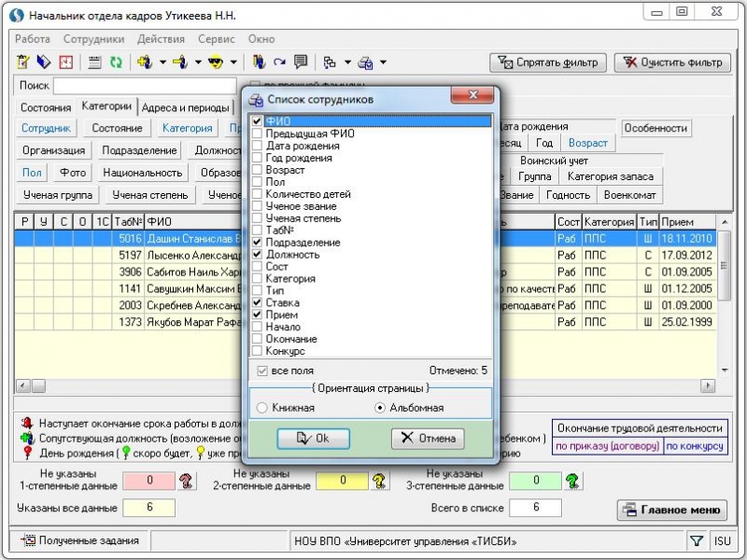Viewport: 747px width, 560px height.
Task: Open the Сервис menu
Action: (217, 39)
